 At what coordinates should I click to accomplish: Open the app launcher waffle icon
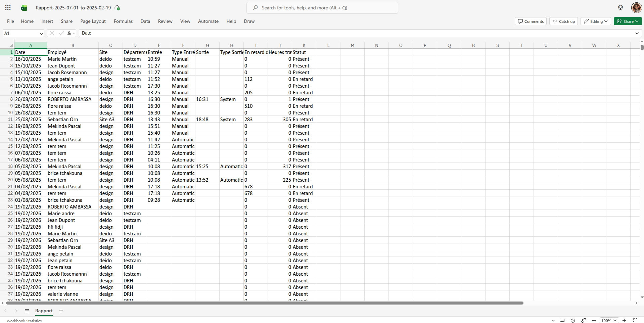8,8
